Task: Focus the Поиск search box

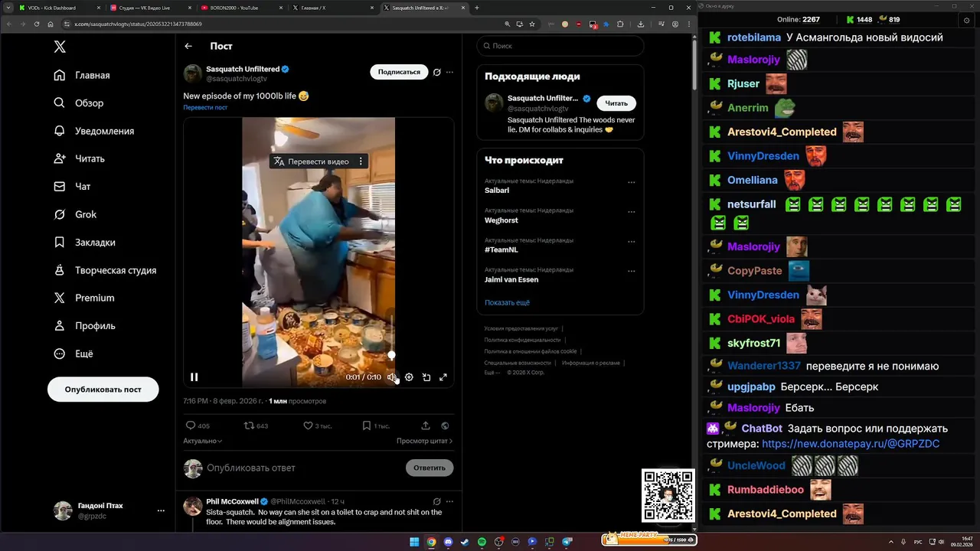Action: (560, 46)
